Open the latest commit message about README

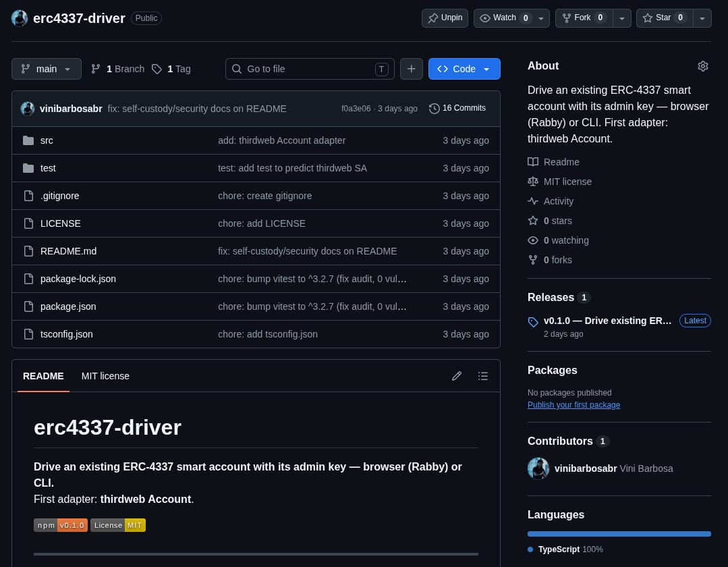coord(197,109)
